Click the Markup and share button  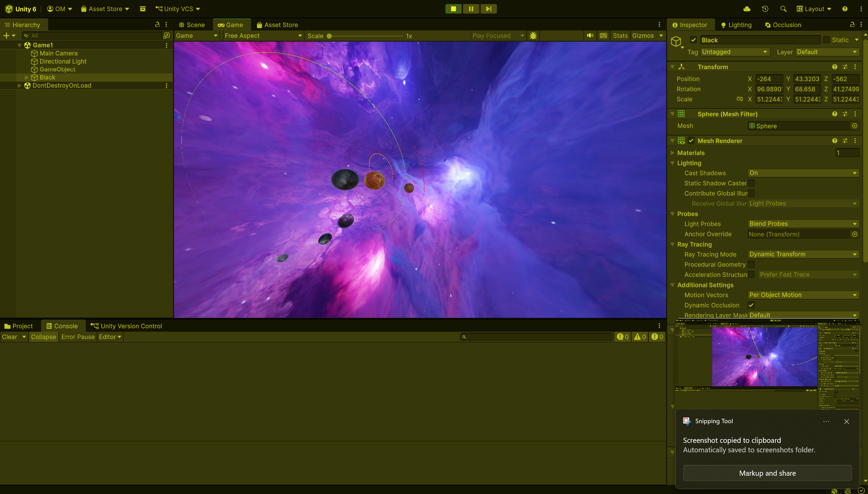[767, 473]
